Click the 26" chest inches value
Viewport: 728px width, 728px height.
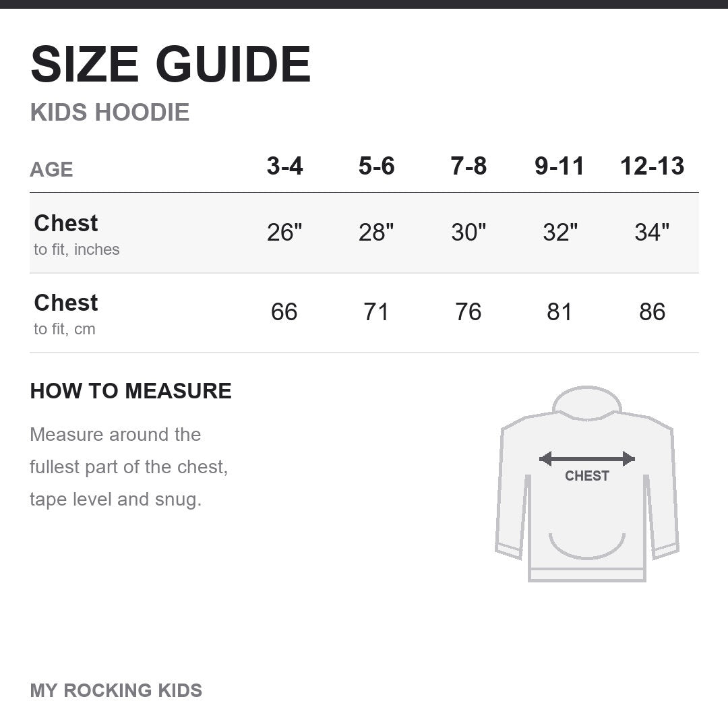pos(284,232)
